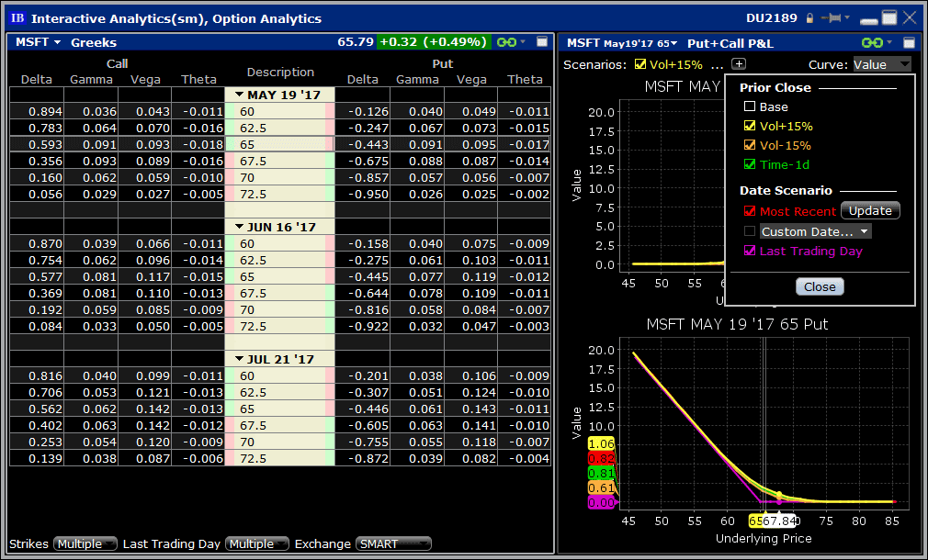Click the Description column header
The height and width of the screenshot is (560, 928).
click(x=280, y=72)
